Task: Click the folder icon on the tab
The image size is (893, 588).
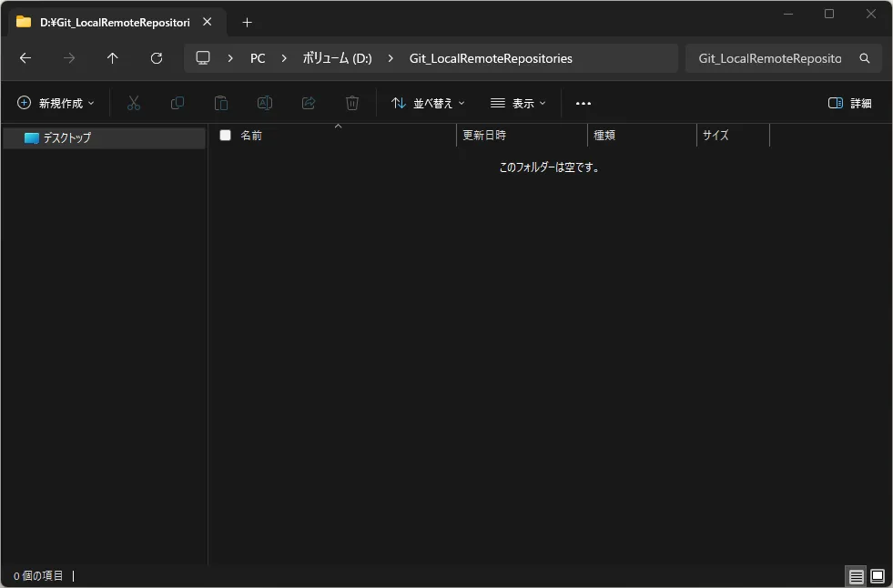Action: tap(24, 22)
